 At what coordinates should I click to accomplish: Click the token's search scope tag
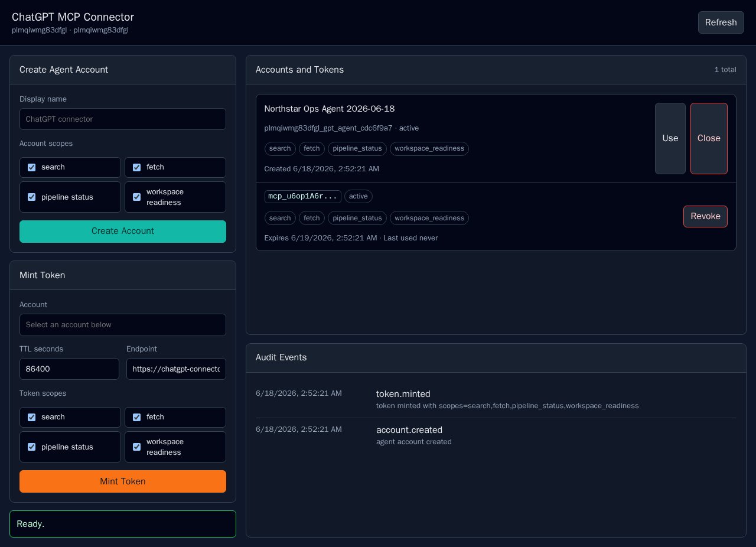coord(280,218)
